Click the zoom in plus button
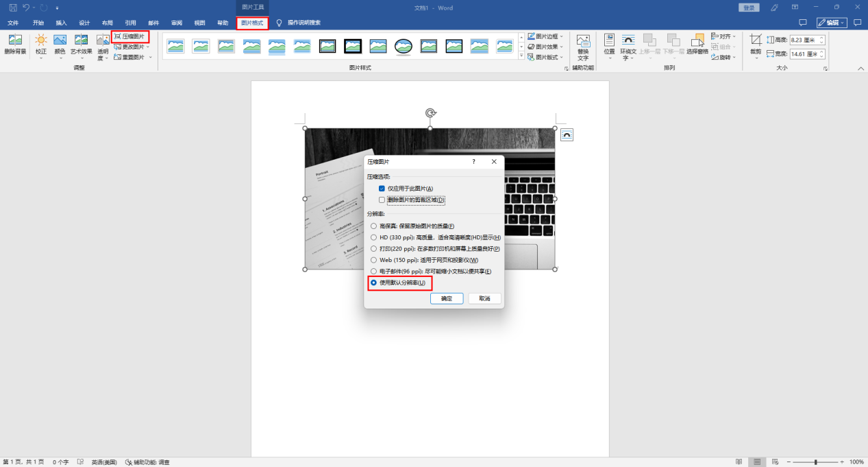Screen dimensions: 868x467 [x=842, y=462]
